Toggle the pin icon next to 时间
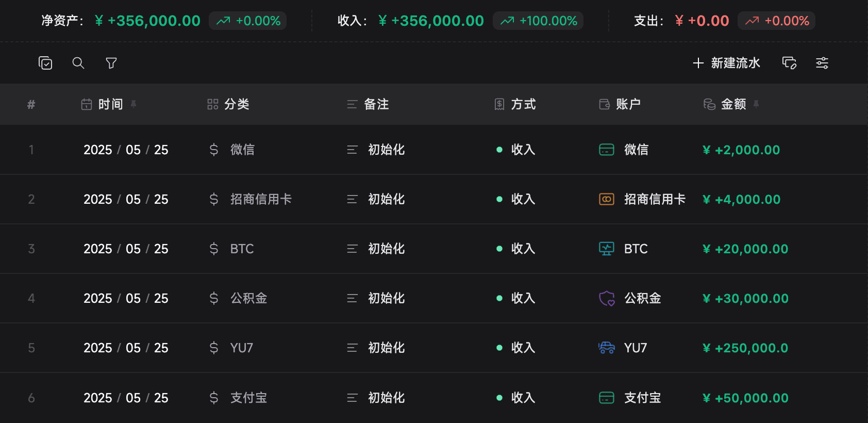Viewport: 868px width, 423px height. 133,104
